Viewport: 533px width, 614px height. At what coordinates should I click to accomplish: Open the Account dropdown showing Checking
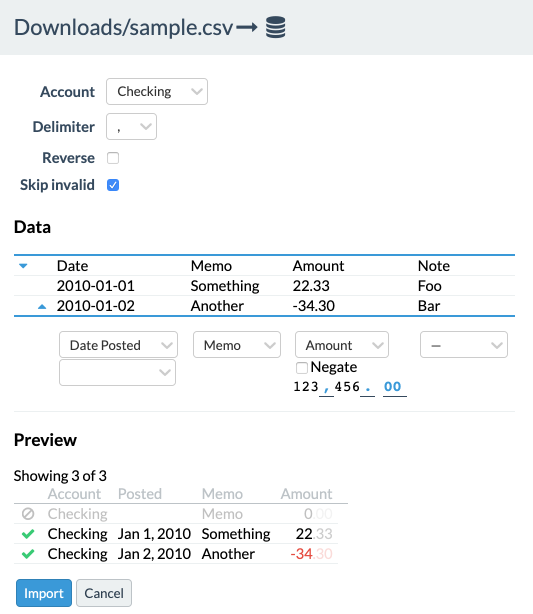157,92
